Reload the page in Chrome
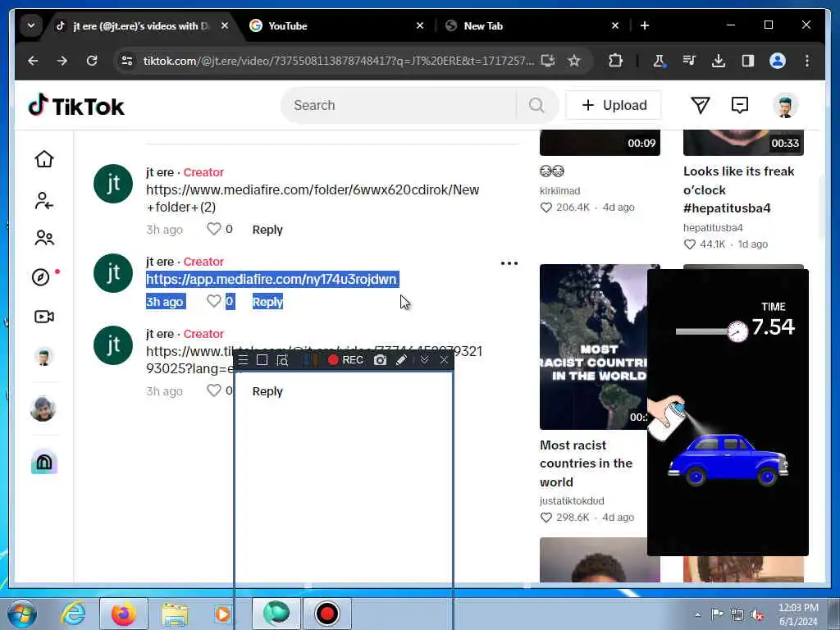Screen dimensions: 840x630 pyautogui.click(x=92, y=61)
